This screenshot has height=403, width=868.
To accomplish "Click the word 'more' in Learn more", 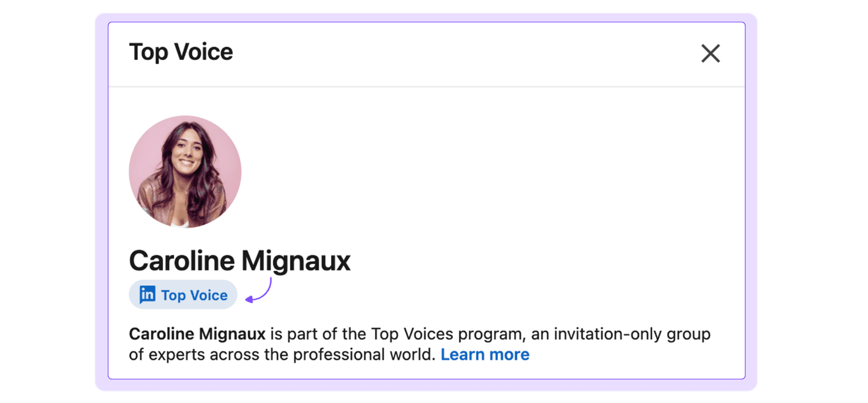I will coord(510,355).
